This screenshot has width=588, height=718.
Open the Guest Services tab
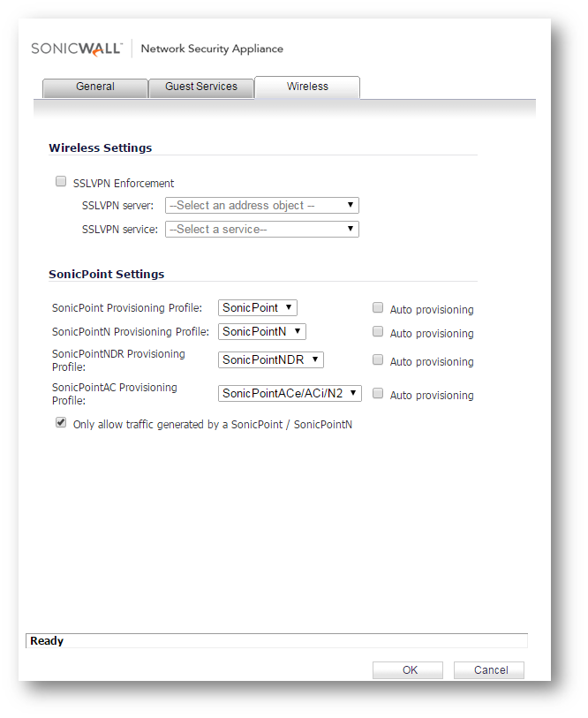click(201, 87)
